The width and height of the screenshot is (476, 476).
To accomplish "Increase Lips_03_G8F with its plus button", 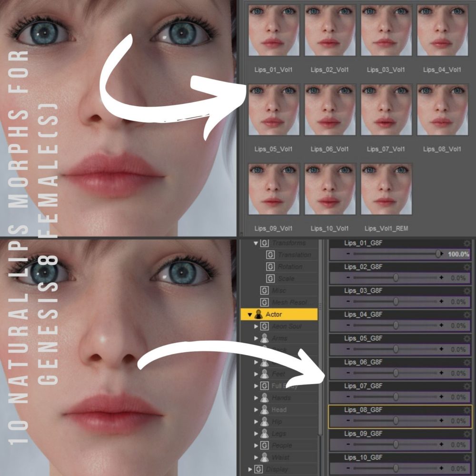I will pos(441,301).
